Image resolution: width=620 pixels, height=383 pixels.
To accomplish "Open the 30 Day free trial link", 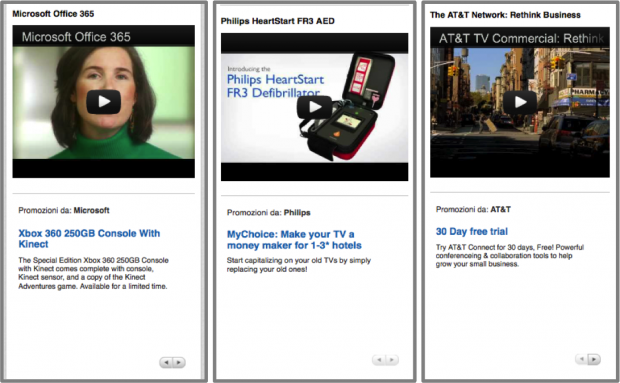I will pyautogui.click(x=472, y=231).
